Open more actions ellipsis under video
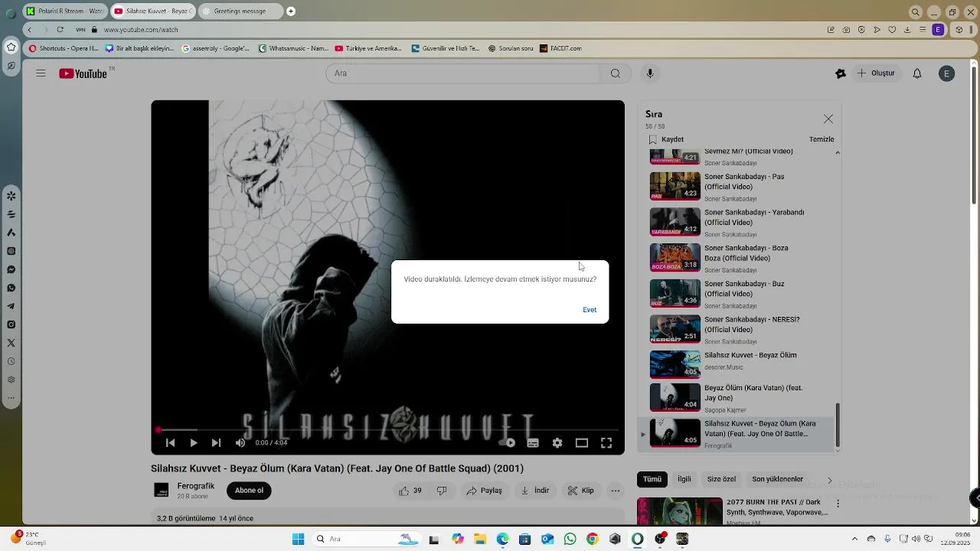 (x=615, y=491)
